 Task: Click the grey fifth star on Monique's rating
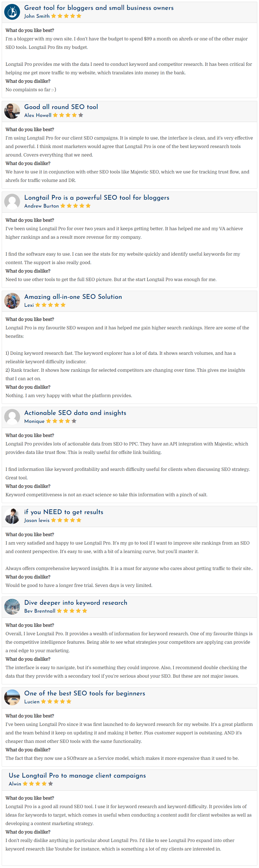[74, 421]
